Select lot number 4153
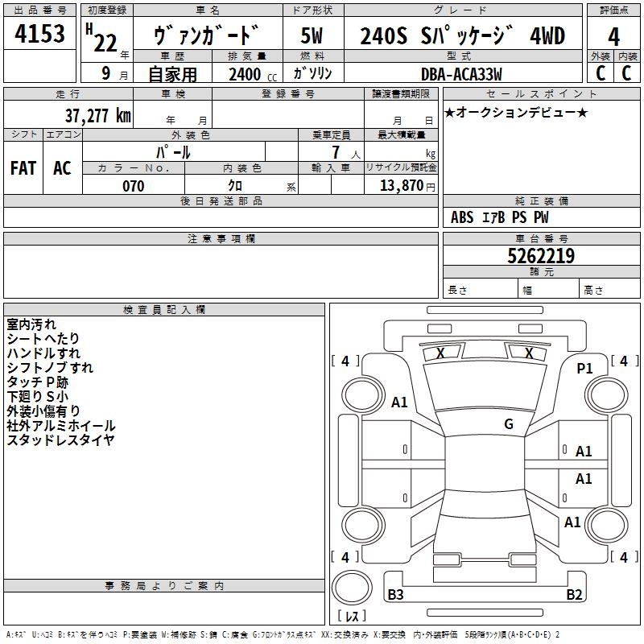644x644 pixels. (39, 33)
